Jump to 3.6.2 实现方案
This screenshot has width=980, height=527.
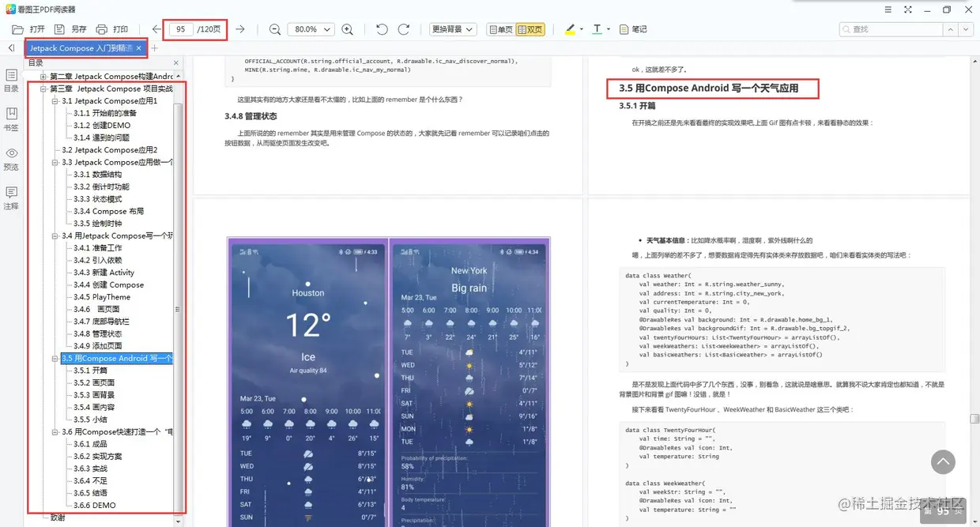(x=97, y=456)
